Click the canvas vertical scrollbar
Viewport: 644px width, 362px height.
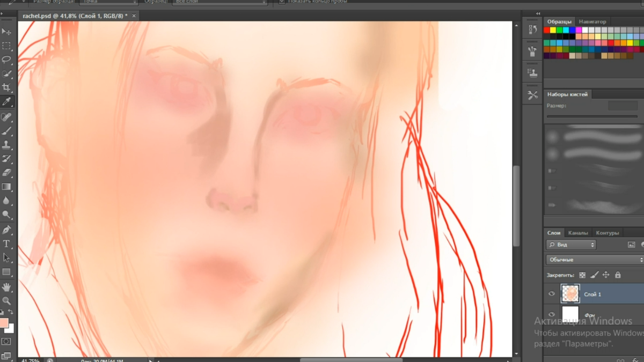pyautogui.click(x=516, y=205)
